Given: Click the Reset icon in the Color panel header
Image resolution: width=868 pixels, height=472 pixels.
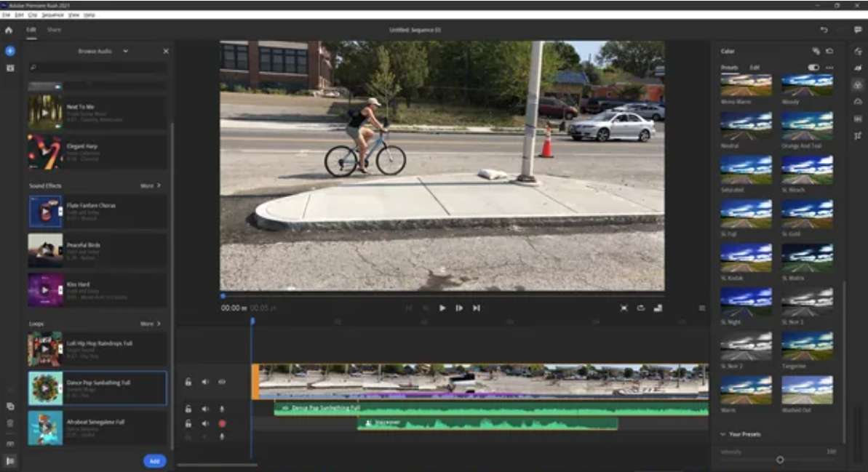Looking at the screenshot, I should (x=829, y=51).
